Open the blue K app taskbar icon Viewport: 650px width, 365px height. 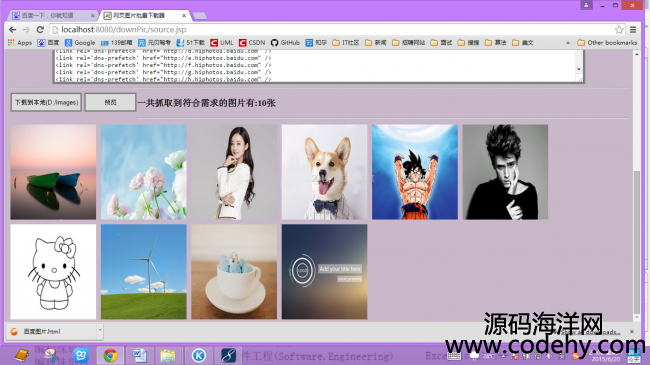(x=199, y=355)
